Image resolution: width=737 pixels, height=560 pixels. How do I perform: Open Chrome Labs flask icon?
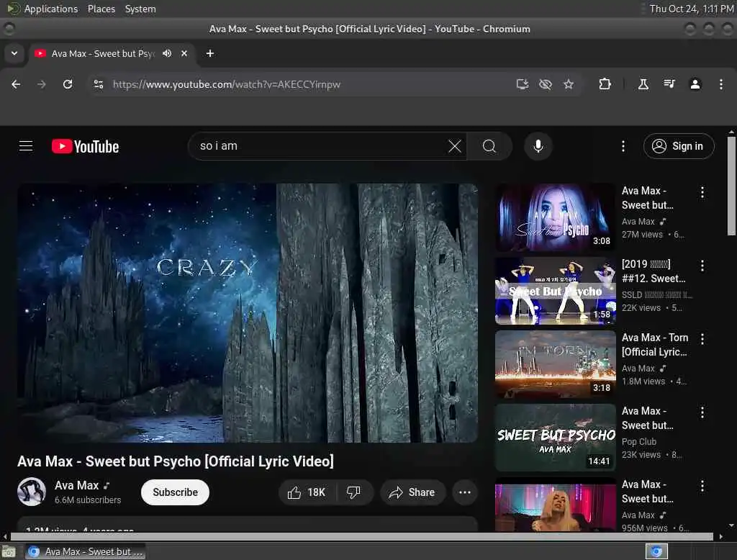pyautogui.click(x=643, y=84)
